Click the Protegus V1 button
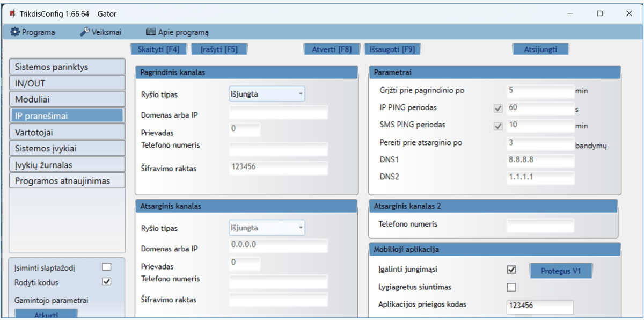 tap(561, 271)
